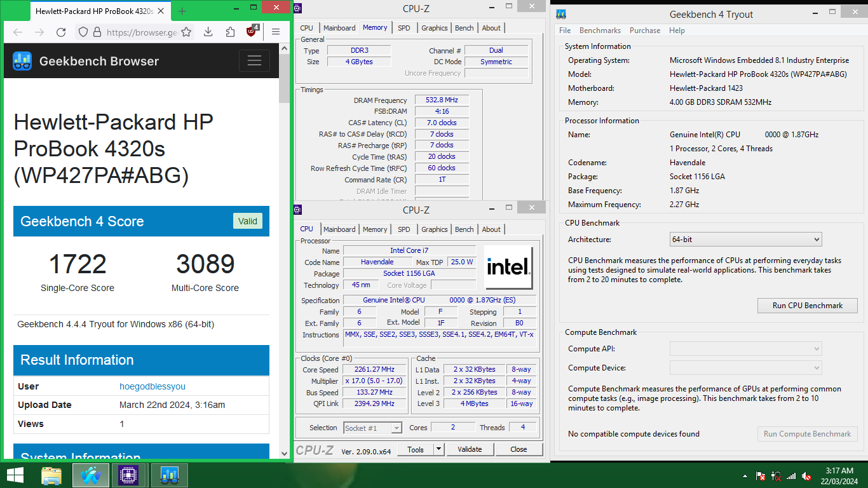Select About tab in upper CPU-Z window
This screenshot has width=868, height=488.
(x=491, y=28)
